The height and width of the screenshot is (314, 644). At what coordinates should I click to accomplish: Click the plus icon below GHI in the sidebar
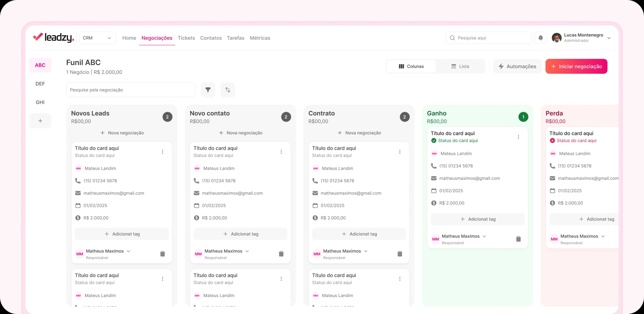[x=40, y=121]
